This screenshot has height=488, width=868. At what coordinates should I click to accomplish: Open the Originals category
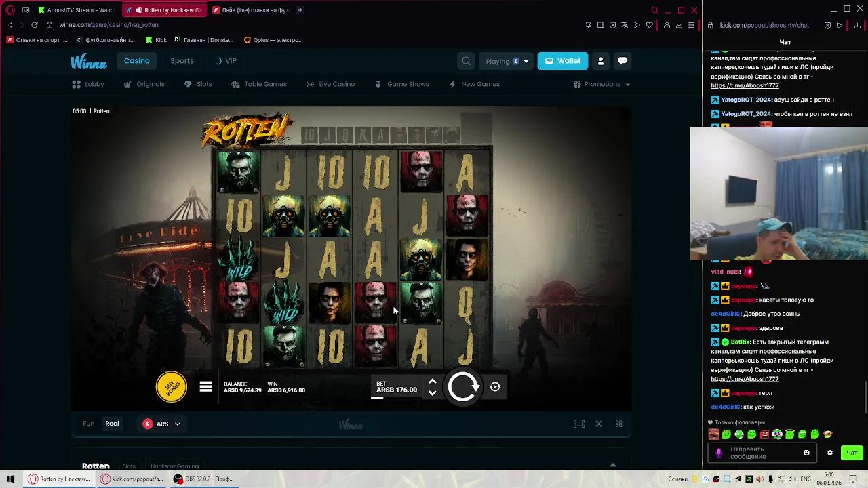tap(144, 84)
